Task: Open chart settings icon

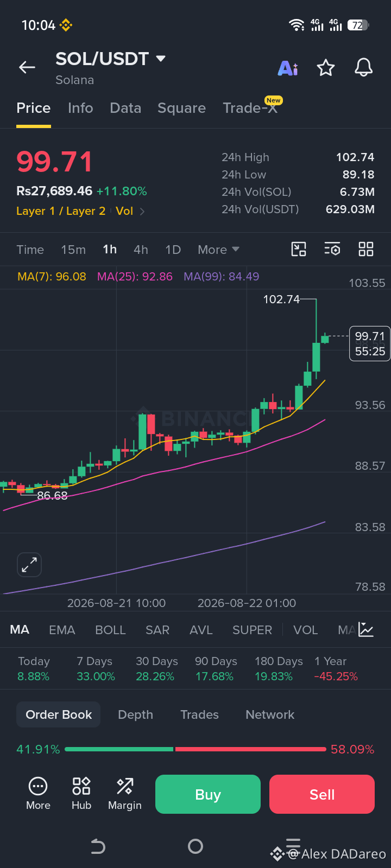Action: pos(332,249)
